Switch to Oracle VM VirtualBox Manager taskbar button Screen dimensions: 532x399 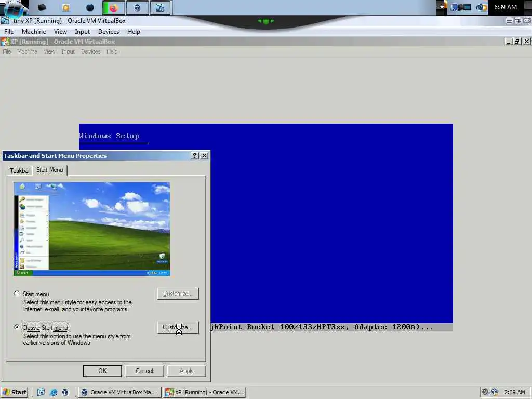(119, 392)
